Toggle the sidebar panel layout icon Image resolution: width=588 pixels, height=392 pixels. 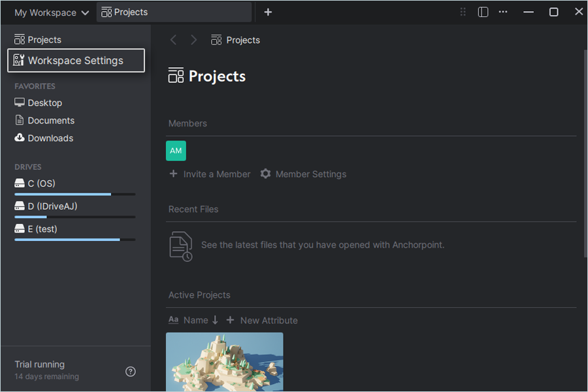click(483, 12)
